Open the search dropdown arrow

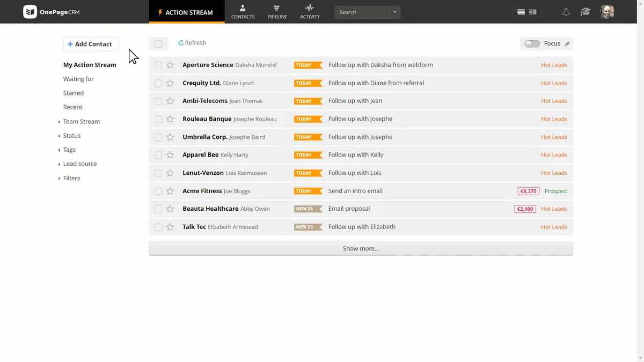[395, 12]
